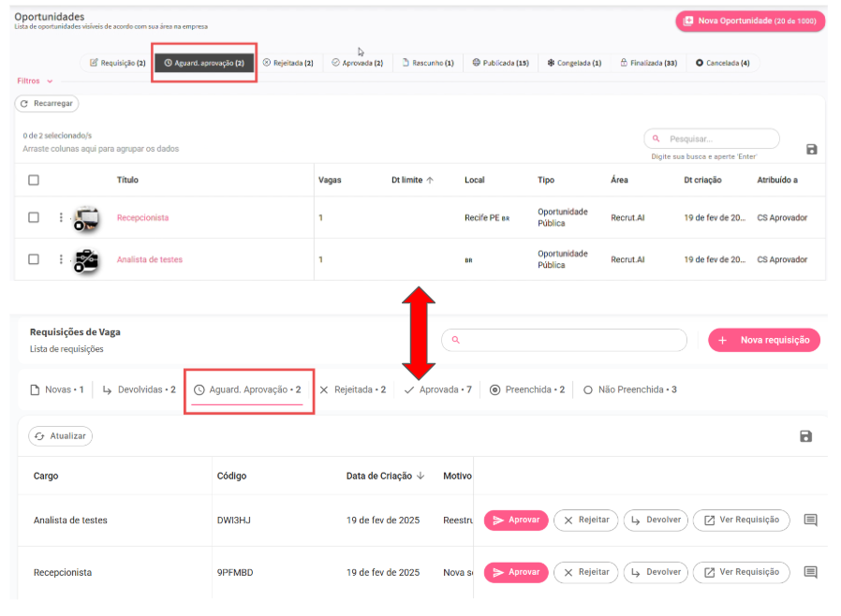Viewport: 841px width, 616px height.
Task: Toggle the select-all checkbox in table header
Action: [x=34, y=180]
